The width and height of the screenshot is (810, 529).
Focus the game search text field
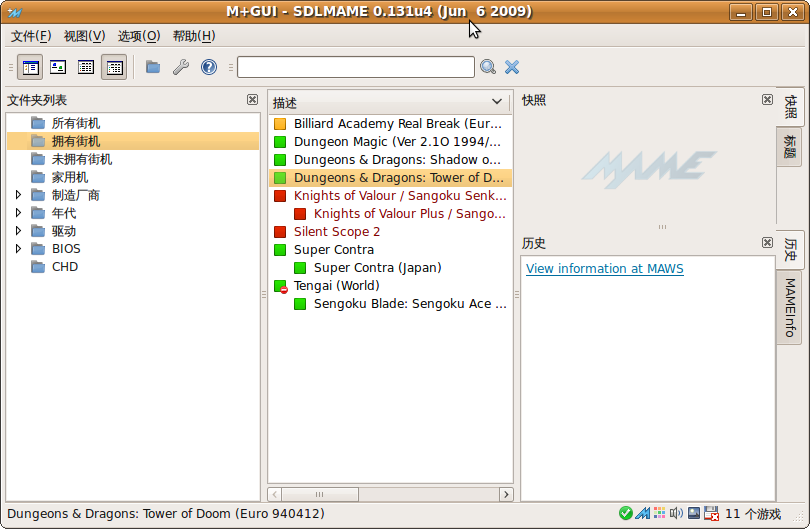(355, 67)
